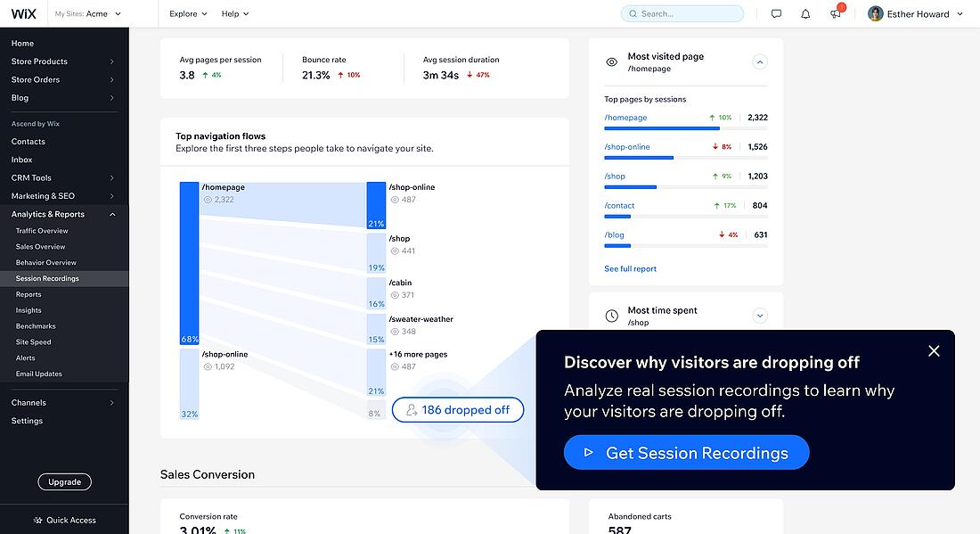Click the Search input field
980x534 pixels.
pos(682,13)
